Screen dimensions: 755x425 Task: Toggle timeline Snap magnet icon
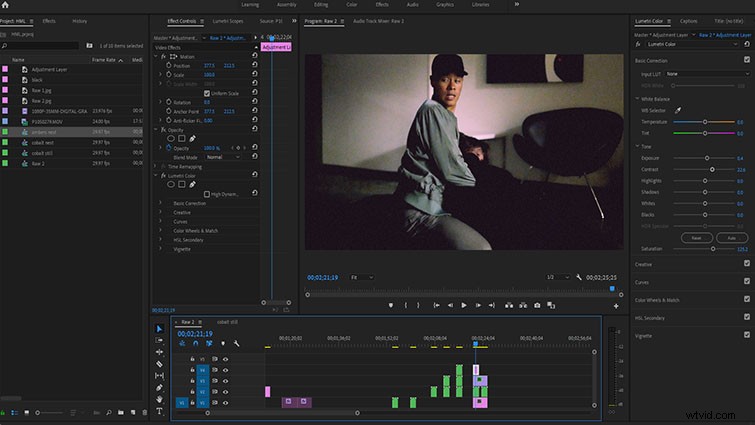[195, 344]
